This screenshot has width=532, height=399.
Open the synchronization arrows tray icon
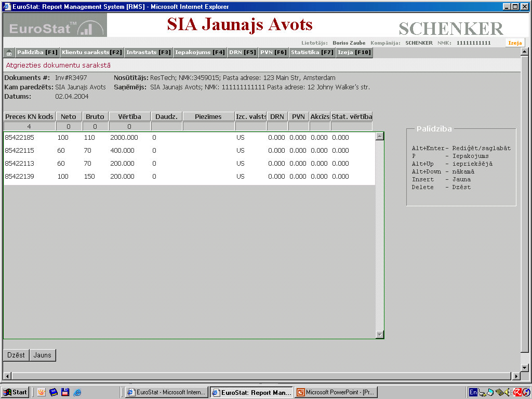tap(526, 393)
